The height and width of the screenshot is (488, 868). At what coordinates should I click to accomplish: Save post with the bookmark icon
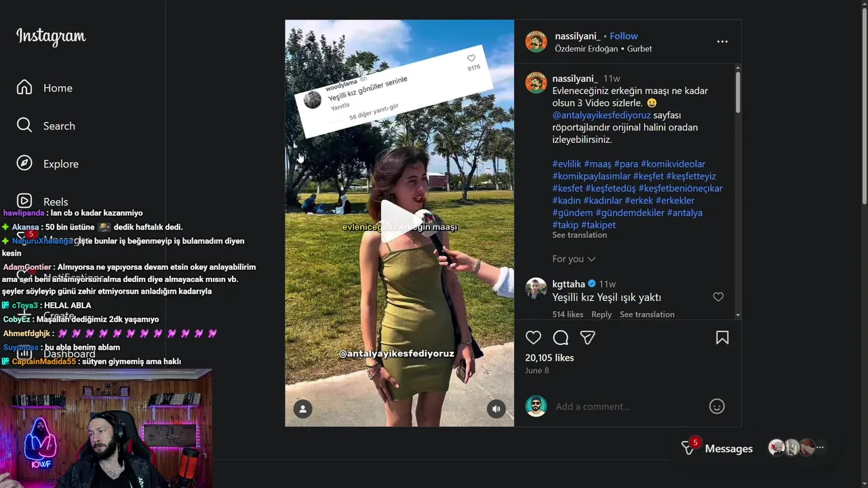pos(722,338)
